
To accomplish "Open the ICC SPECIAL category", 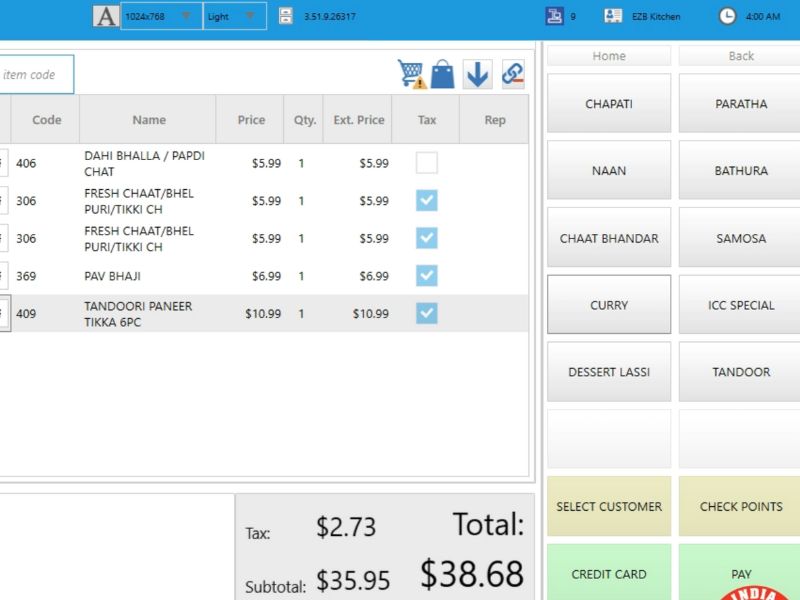I will pyautogui.click(x=741, y=305).
